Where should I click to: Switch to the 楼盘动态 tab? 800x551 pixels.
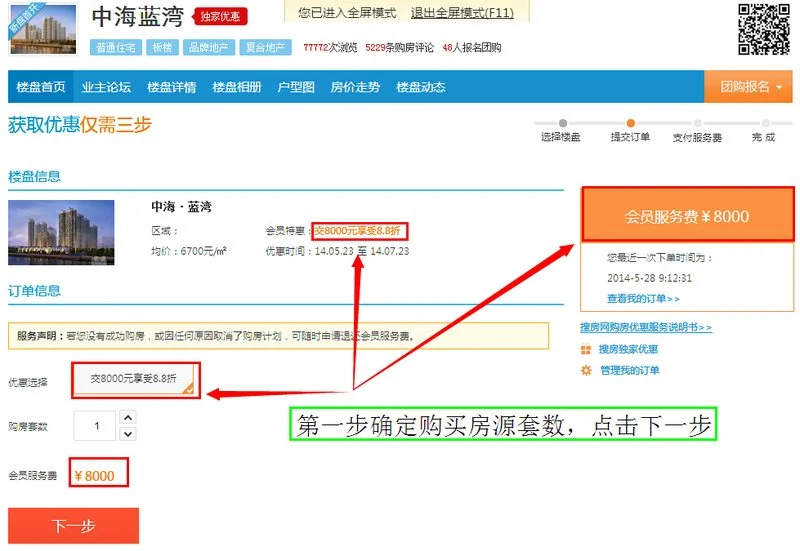421,87
